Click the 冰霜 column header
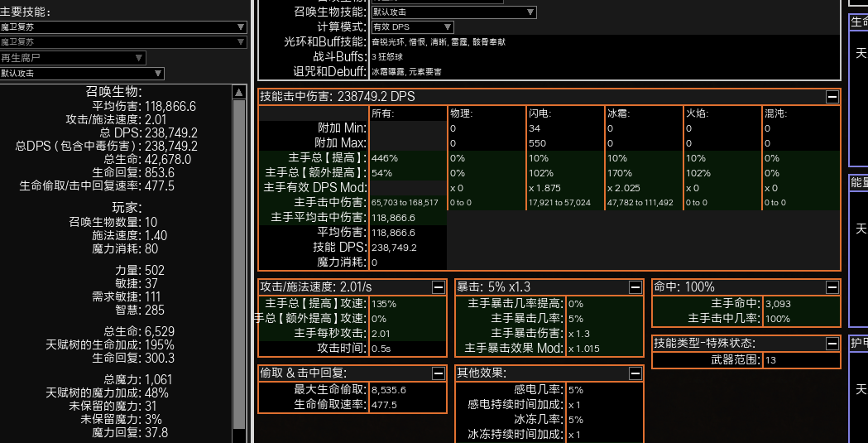Screen dimensions: 868x443 pos(644,113)
